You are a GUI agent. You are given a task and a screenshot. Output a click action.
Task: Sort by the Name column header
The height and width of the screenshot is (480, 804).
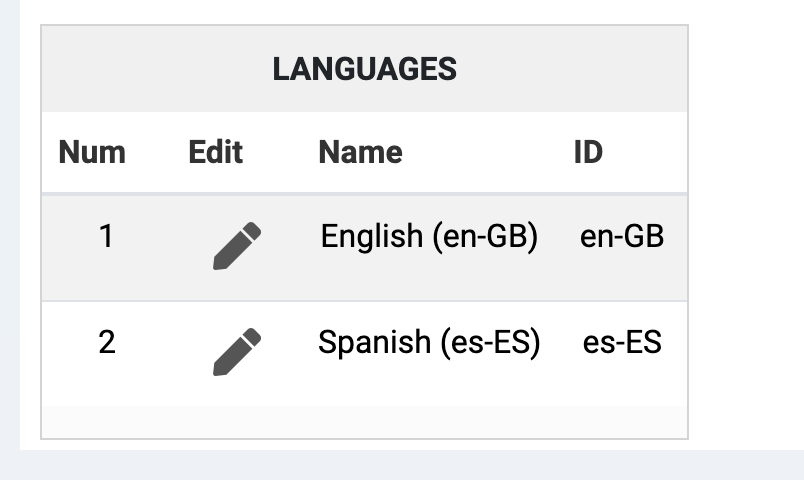360,152
